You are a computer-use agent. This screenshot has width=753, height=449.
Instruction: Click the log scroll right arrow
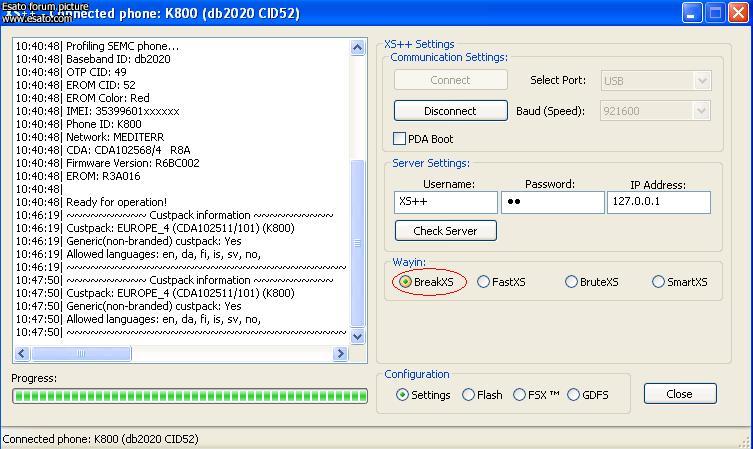(x=340, y=354)
